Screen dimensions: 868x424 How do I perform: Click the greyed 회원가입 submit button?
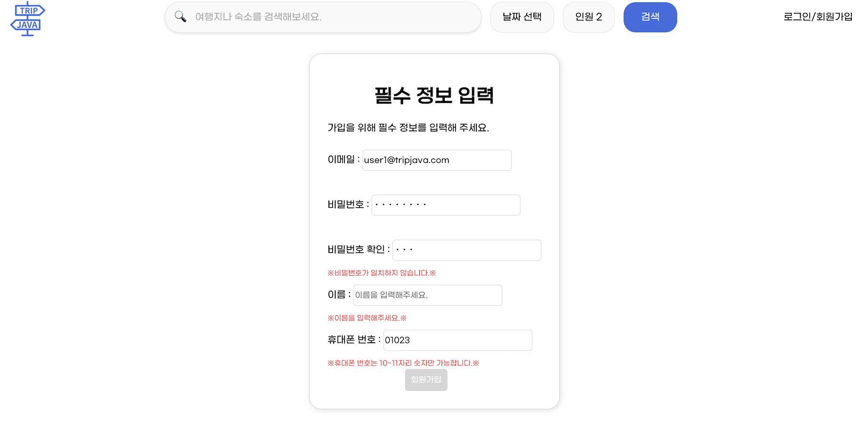click(x=426, y=380)
